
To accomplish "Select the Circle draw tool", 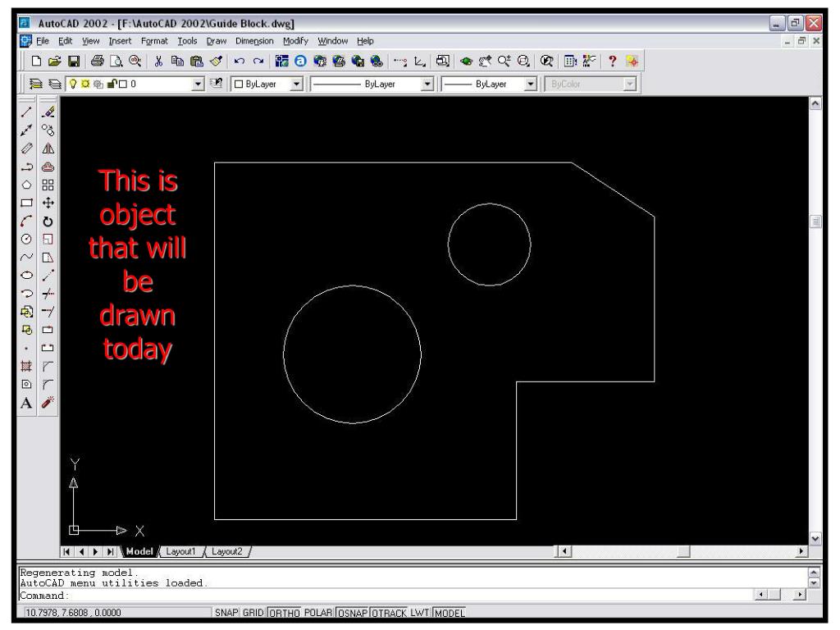I will (26, 239).
